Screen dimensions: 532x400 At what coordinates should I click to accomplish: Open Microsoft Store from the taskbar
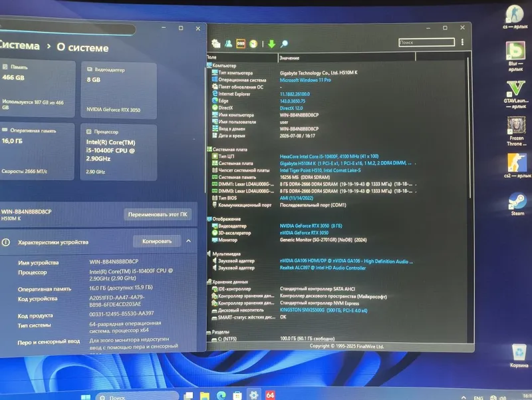(237, 395)
